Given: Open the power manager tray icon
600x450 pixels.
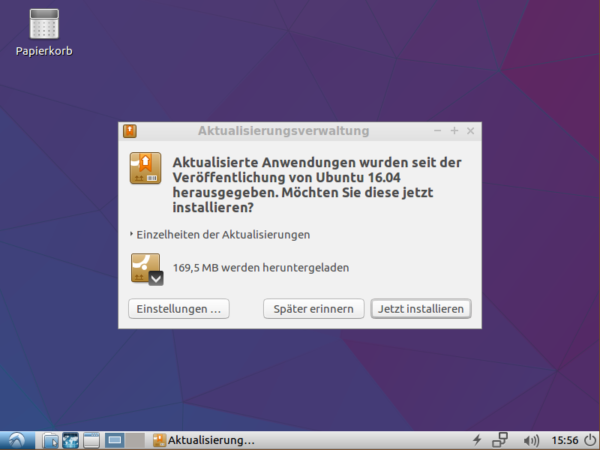Looking at the screenshot, I should (477, 440).
